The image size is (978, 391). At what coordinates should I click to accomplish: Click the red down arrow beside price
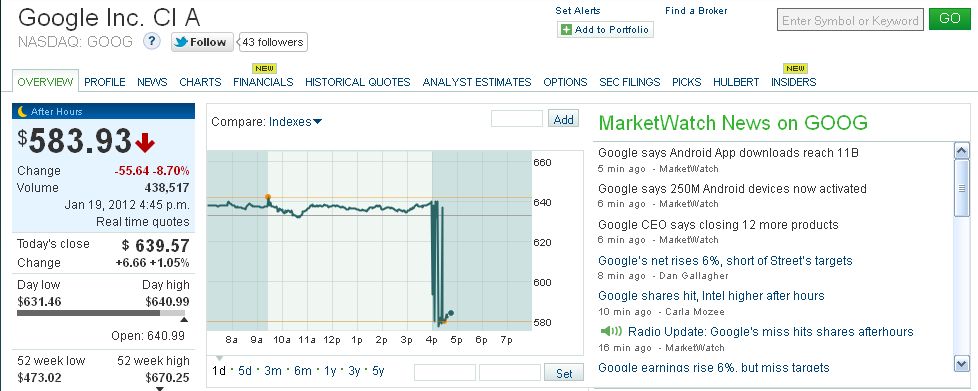click(x=145, y=143)
